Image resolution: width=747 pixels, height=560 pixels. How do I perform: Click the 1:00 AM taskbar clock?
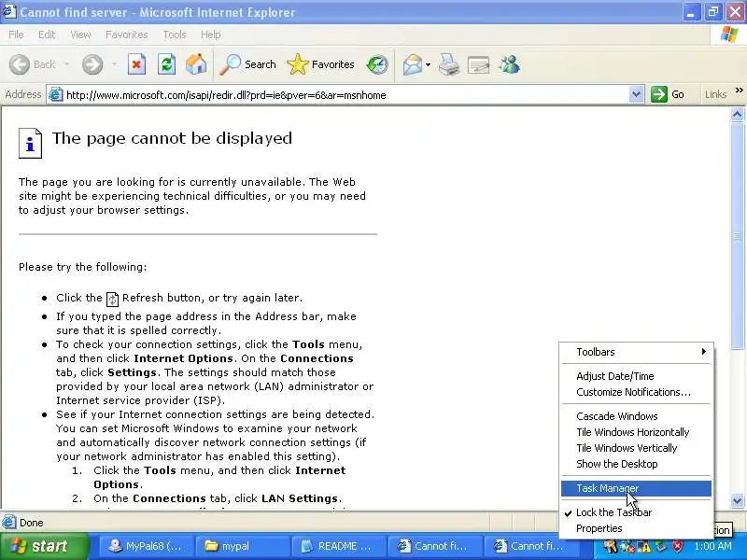(x=712, y=546)
